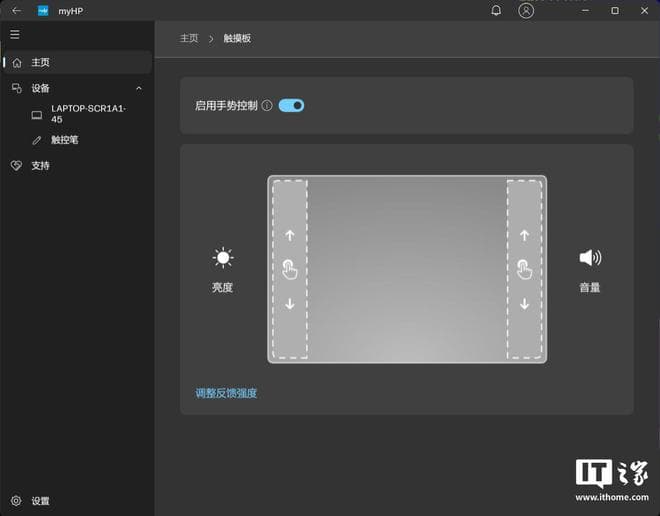660x516 pixels.
Task: Click the up arrow in left brightness zone
Action: (x=290, y=236)
